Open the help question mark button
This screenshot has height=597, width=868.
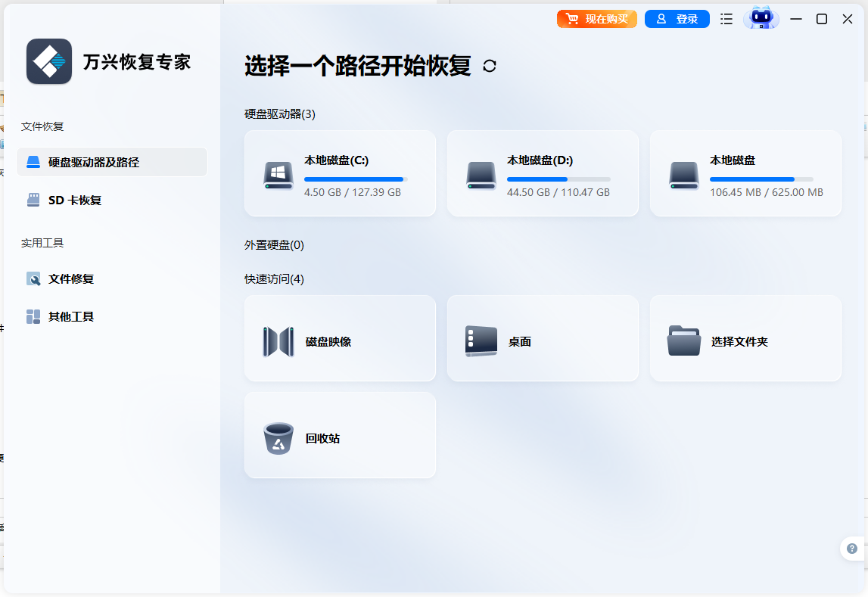point(853,549)
